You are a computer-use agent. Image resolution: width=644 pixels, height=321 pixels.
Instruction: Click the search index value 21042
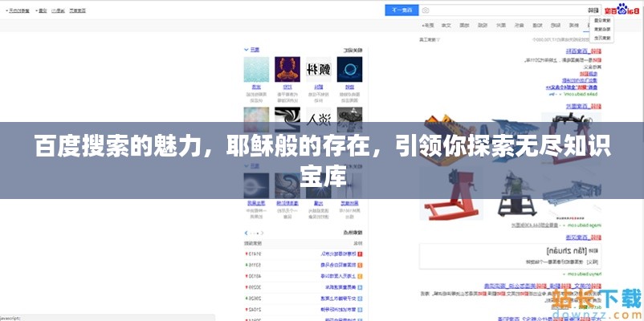click(x=255, y=310)
